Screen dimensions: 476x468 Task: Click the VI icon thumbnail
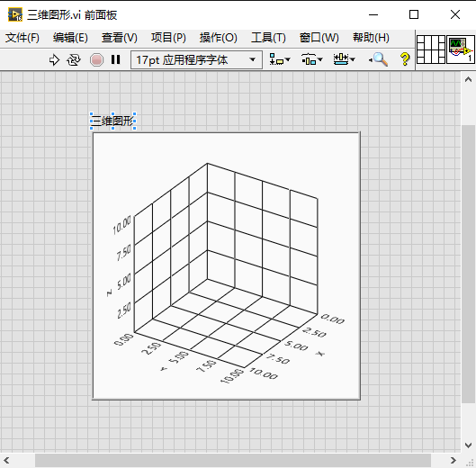460,49
